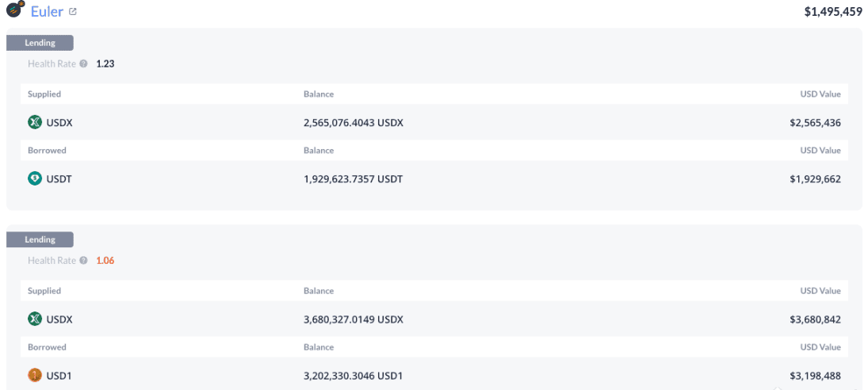Click the $3,198,488 USD value
868x390 pixels.
[815, 376]
